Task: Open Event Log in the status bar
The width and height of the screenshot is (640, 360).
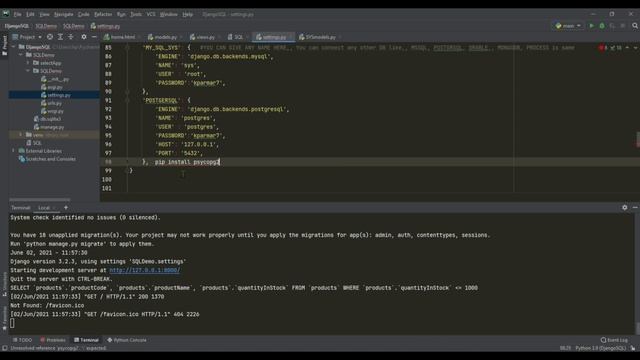Action: 614,340
